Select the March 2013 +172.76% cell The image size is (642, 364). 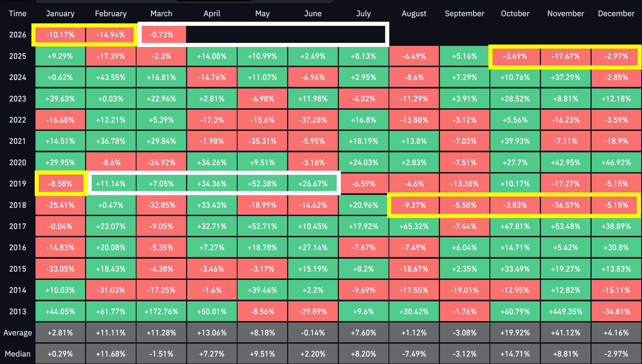click(x=161, y=311)
